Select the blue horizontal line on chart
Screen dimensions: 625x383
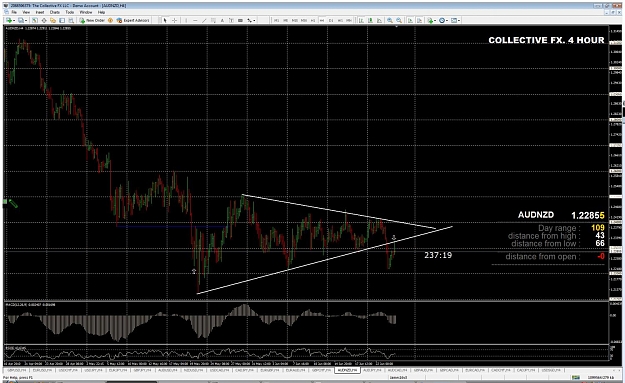[171, 226]
